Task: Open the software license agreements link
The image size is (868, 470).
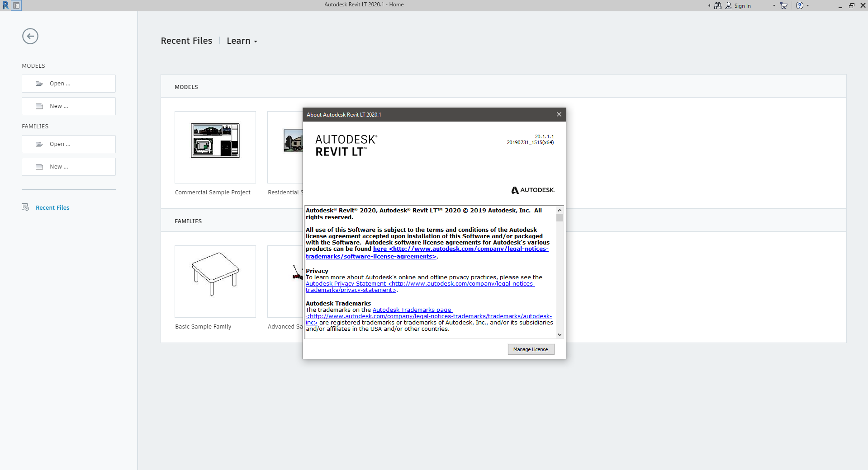Action: (427, 253)
